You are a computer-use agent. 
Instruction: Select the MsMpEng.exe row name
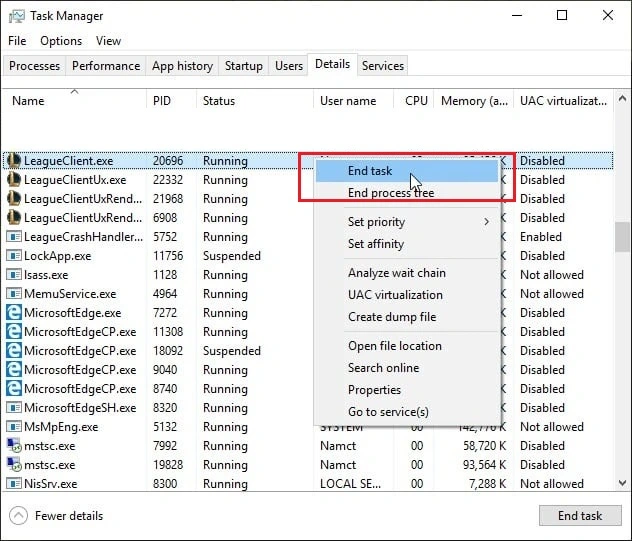(x=61, y=427)
